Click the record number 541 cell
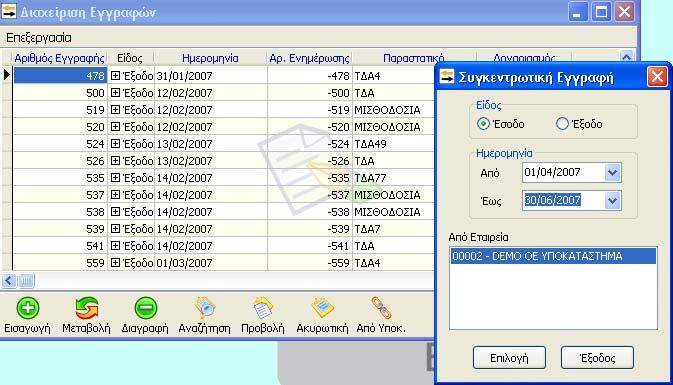Screen dimensions: 673x385 click(x=60, y=246)
